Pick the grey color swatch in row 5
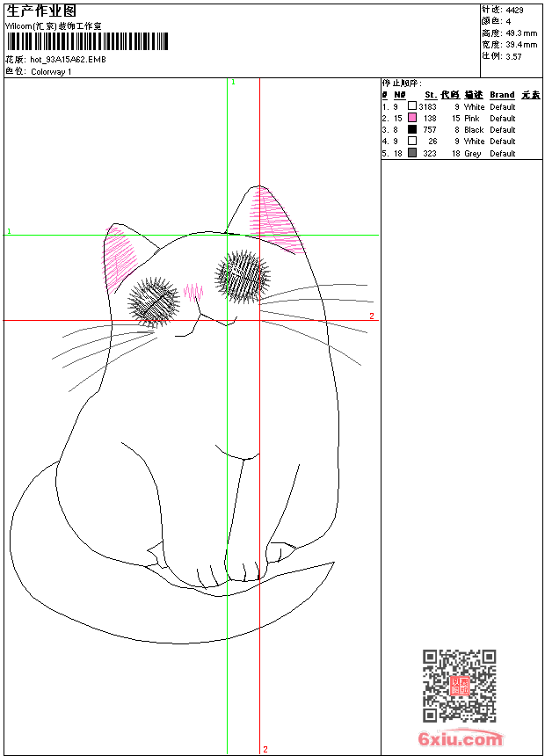 pyautogui.click(x=412, y=153)
